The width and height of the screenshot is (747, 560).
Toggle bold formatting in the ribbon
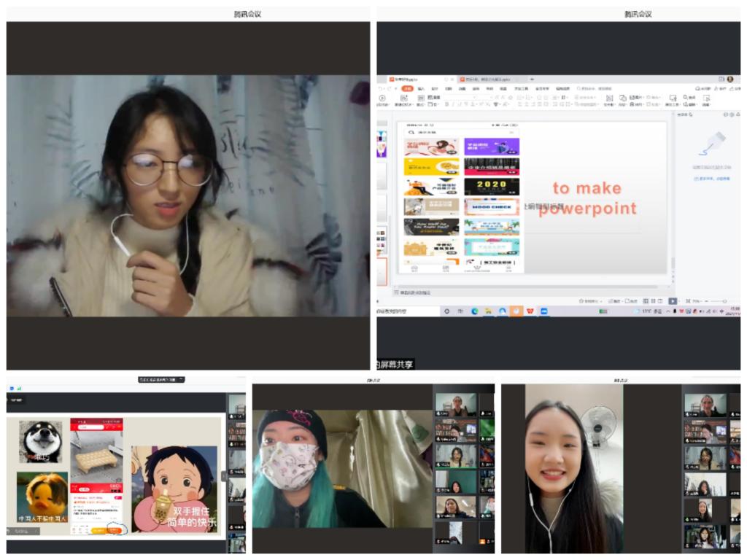click(x=448, y=104)
